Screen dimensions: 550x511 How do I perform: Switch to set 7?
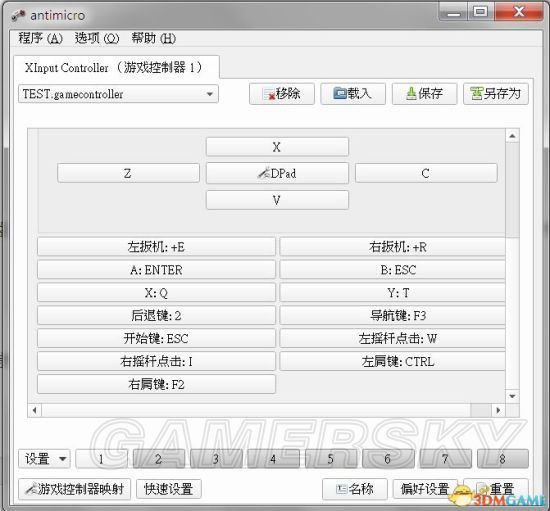click(x=445, y=459)
